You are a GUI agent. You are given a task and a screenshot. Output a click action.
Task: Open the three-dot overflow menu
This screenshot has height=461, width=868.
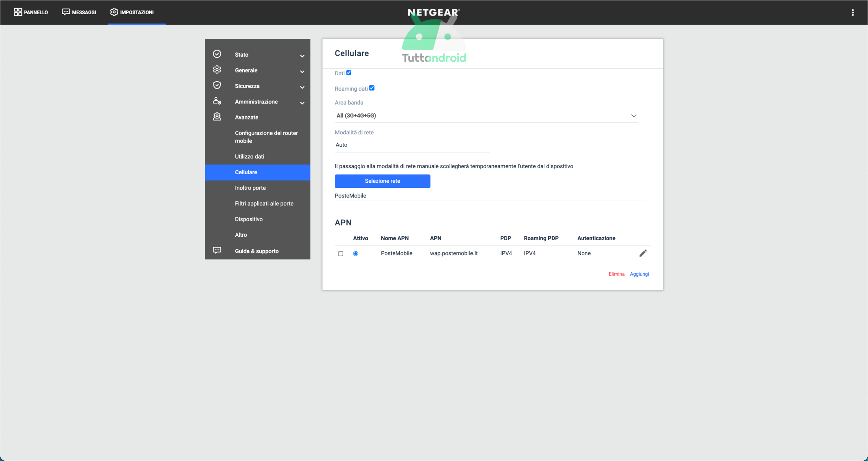[852, 12]
